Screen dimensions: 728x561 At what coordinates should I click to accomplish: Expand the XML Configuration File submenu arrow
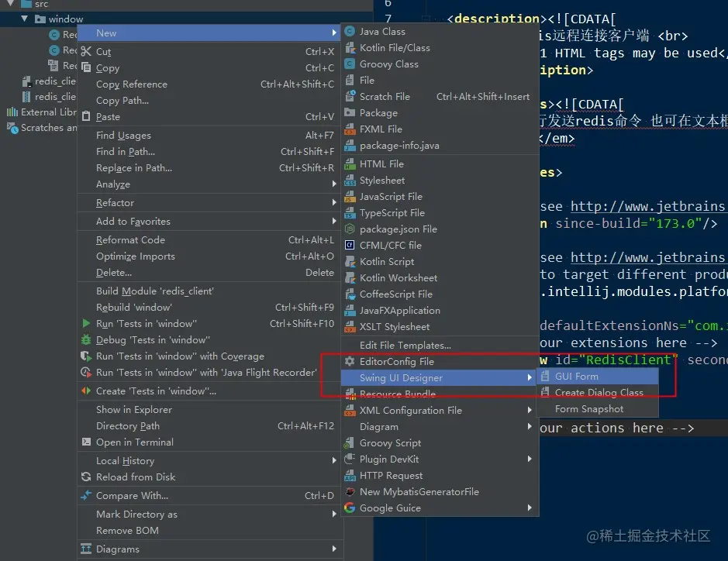(530, 410)
